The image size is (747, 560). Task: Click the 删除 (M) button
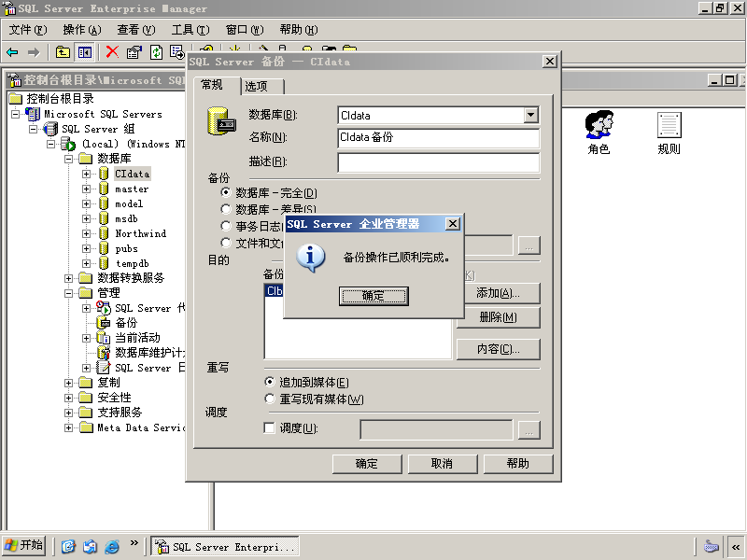(498, 317)
